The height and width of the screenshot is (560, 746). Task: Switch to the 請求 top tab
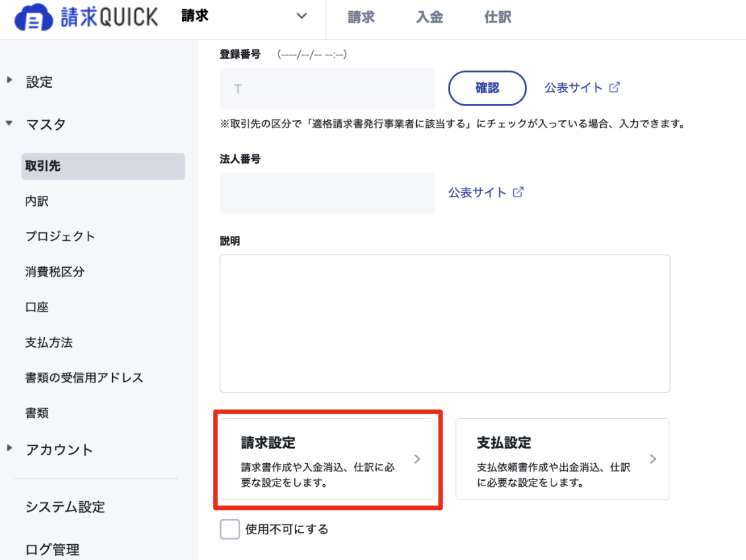point(361,18)
